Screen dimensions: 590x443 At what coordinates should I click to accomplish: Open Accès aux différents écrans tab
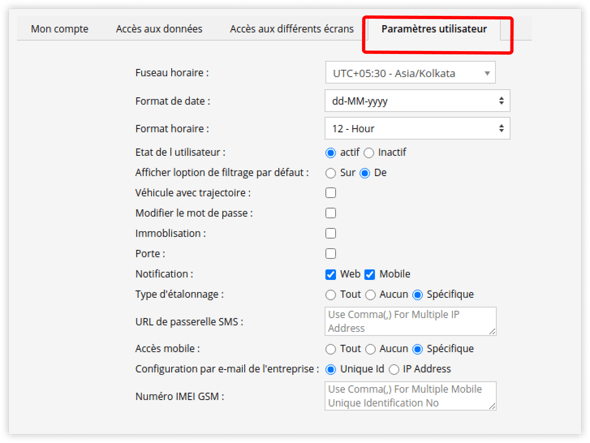tap(292, 29)
